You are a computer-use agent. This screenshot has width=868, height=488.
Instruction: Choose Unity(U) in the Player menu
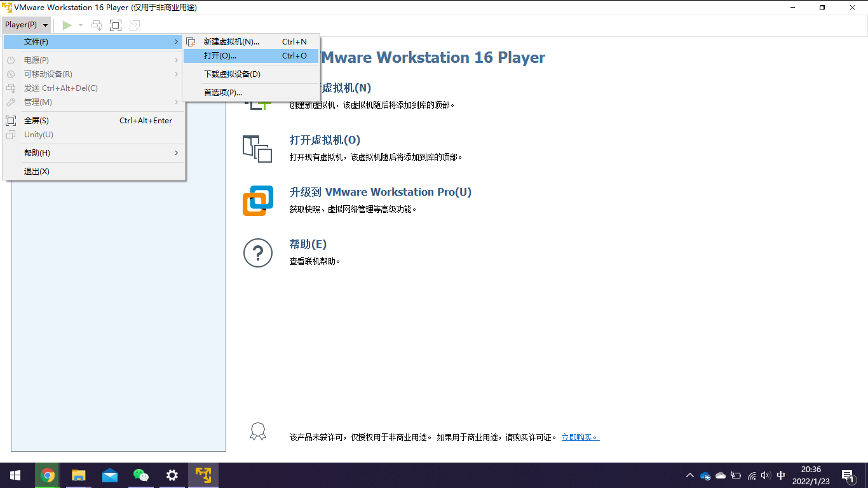coord(94,134)
